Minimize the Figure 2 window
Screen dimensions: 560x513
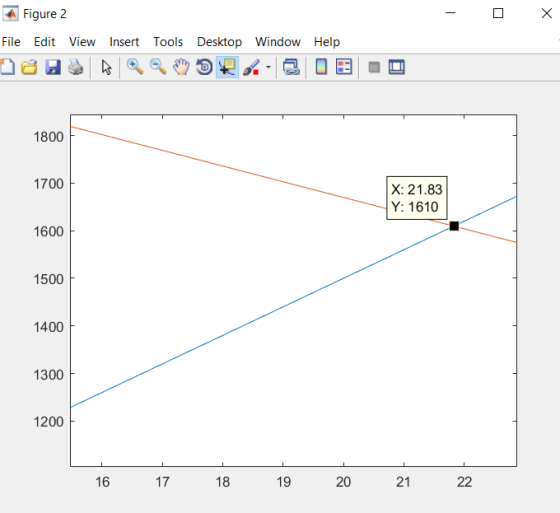pos(450,13)
